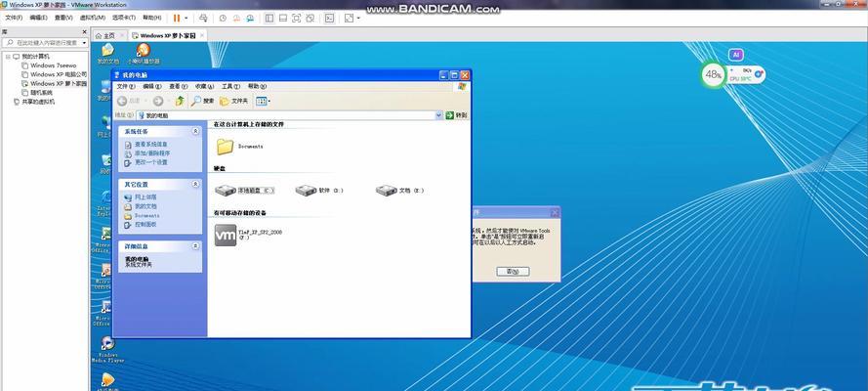Collapse the 系统任务 panel chevron

[x=195, y=131]
